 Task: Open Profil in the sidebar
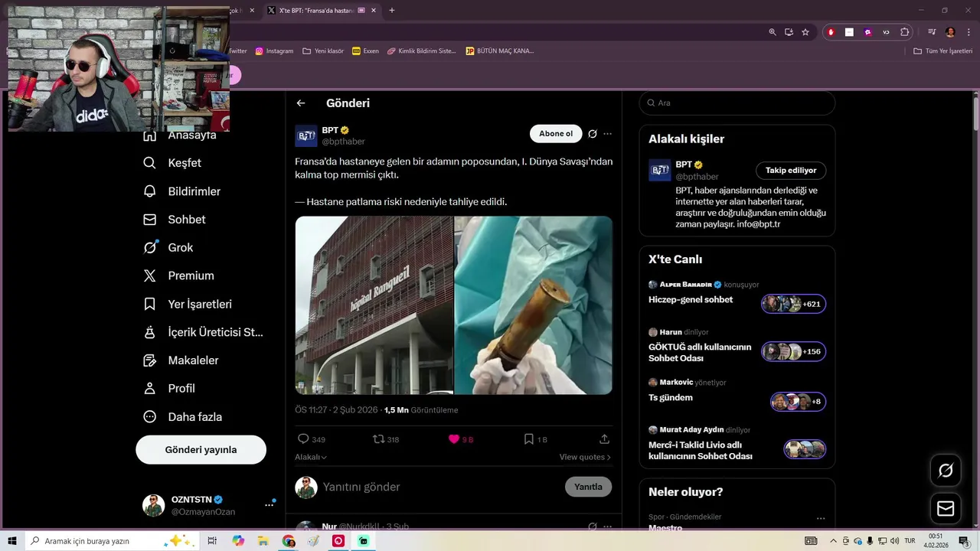click(x=169, y=389)
